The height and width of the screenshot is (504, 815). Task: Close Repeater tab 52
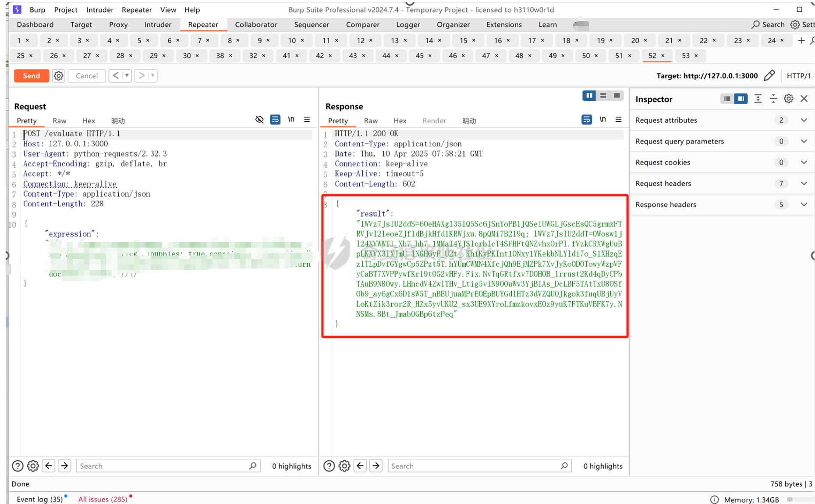point(663,56)
